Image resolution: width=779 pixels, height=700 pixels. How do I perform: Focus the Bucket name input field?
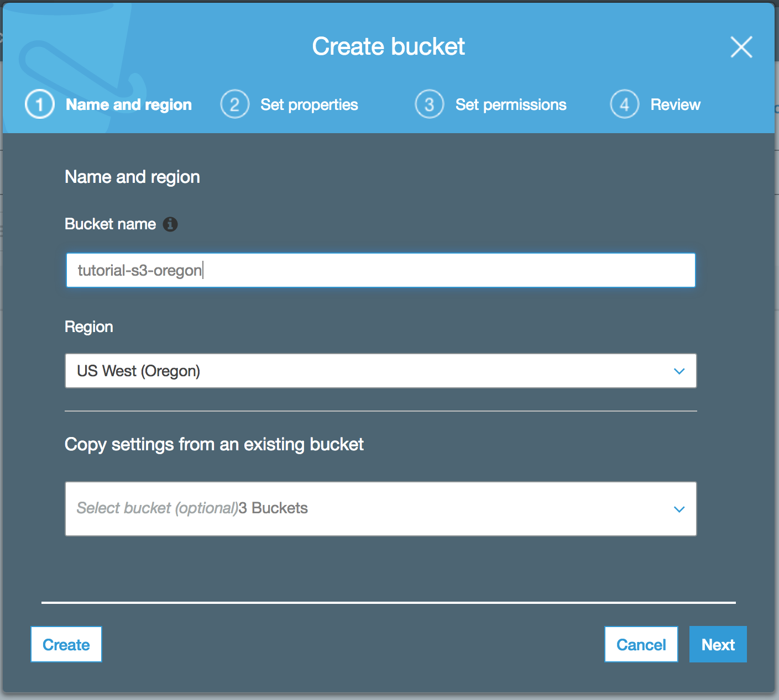(x=381, y=270)
